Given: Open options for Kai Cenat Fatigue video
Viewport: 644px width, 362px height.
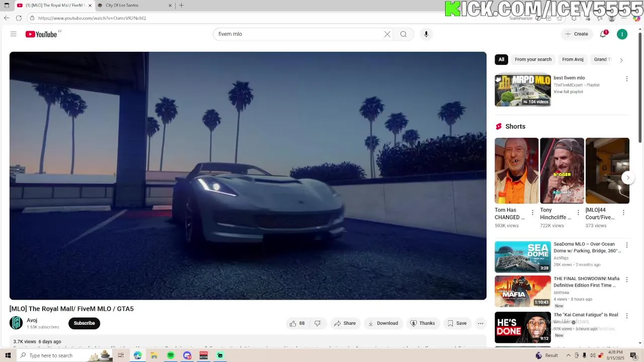Looking at the screenshot, I should (627, 316).
